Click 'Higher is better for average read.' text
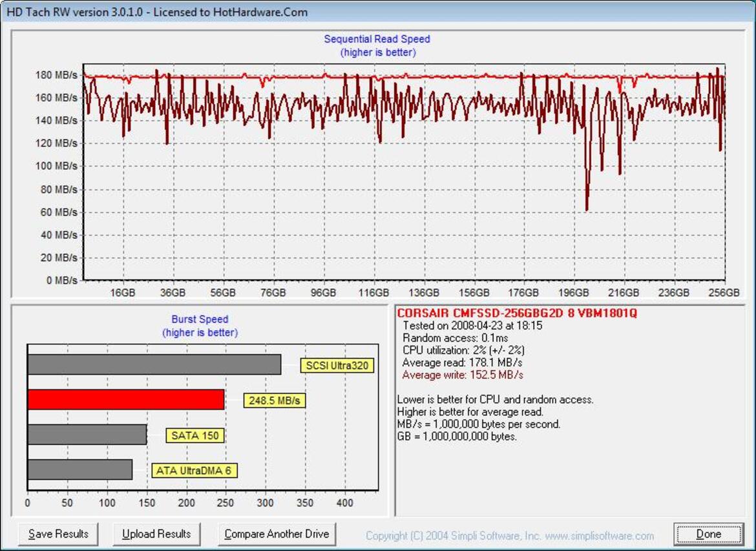 pos(470,411)
